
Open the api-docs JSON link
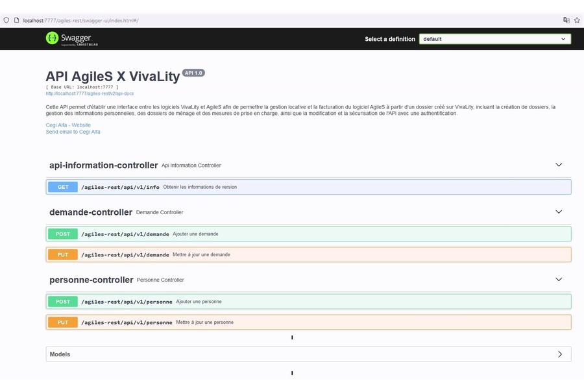tap(90, 93)
